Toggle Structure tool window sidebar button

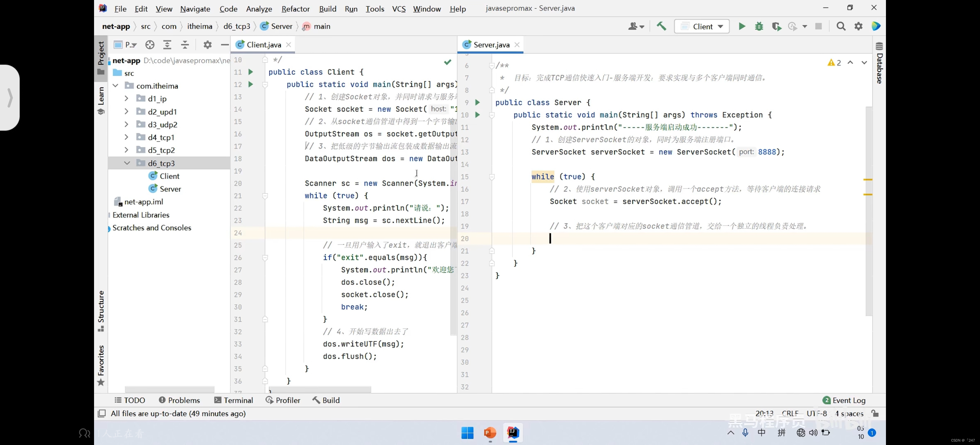tap(101, 311)
